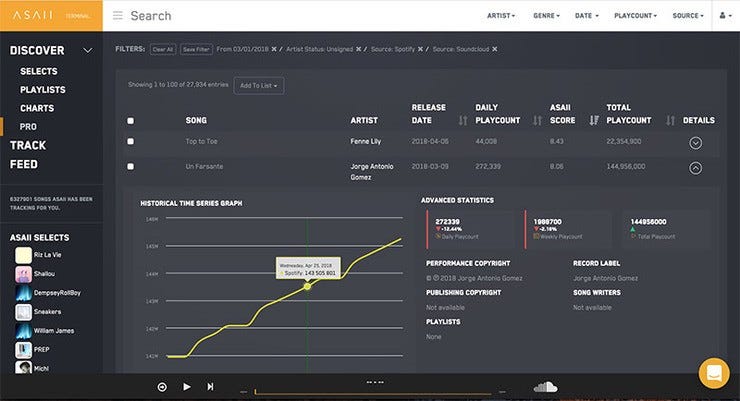Click Shallou artist thumbnail
740x401 pixels.
[x=24, y=274]
